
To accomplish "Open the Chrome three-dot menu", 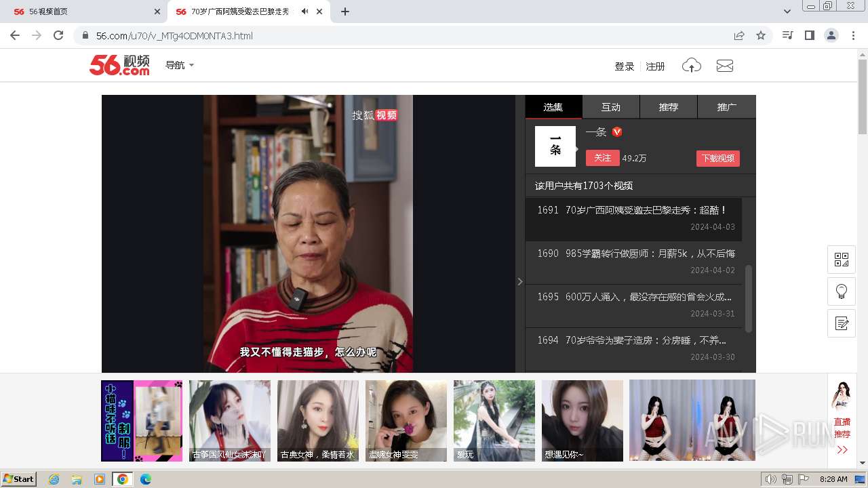I will [x=853, y=35].
